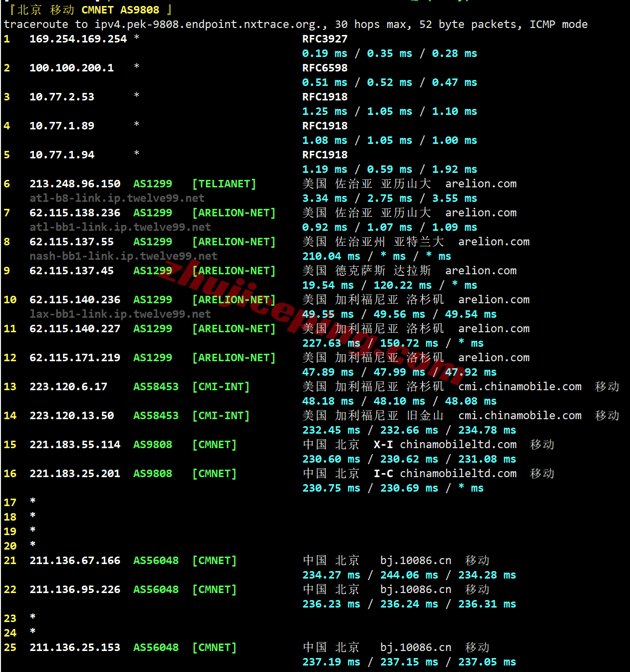The height and width of the screenshot is (672, 630).
Task: Select the RFC3927 label at hop 1
Action: click(325, 39)
